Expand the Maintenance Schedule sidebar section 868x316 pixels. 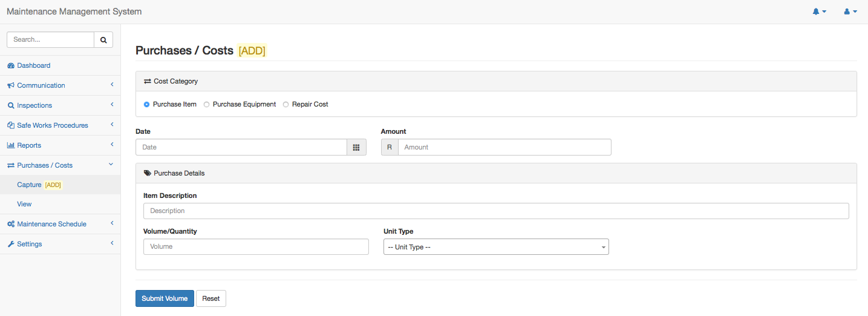(x=51, y=224)
